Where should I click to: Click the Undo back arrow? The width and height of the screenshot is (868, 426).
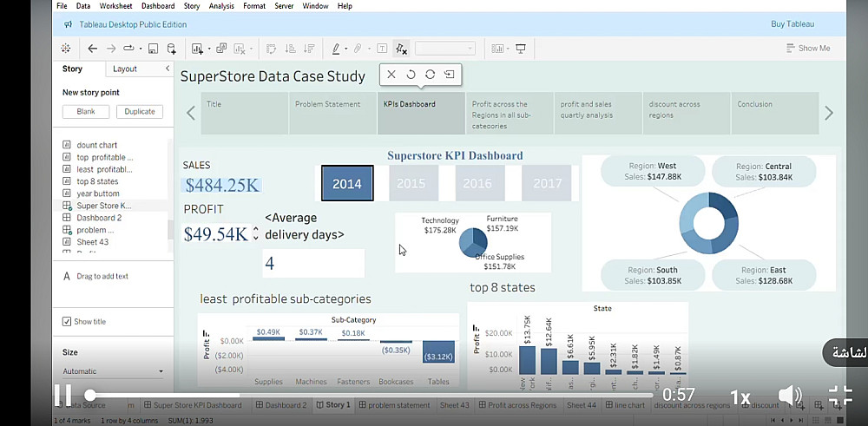pyautogui.click(x=93, y=49)
